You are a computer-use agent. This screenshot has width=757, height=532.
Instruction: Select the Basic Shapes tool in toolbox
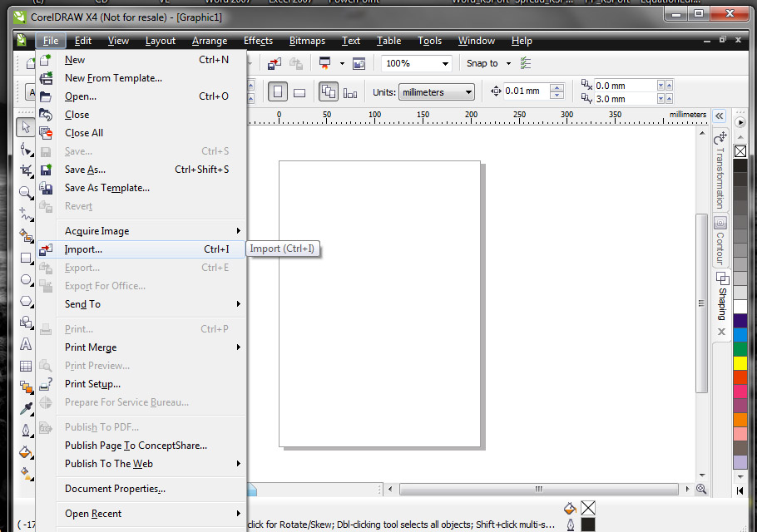(26, 323)
